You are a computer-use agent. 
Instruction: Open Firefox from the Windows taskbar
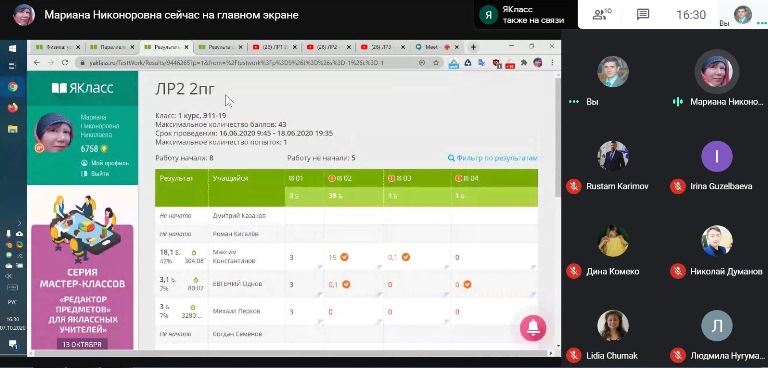13,107
